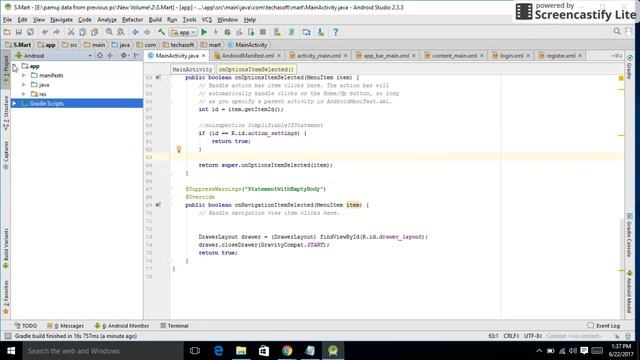The image size is (640, 360).
Task: Open the Android Monitor tool window
Action: (x=122, y=326)
